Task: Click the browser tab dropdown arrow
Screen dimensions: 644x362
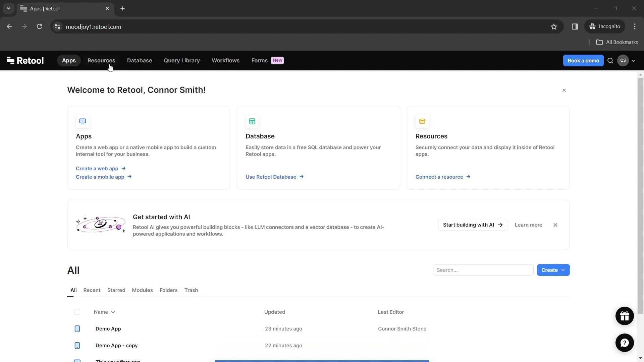Action: (8, 8)
